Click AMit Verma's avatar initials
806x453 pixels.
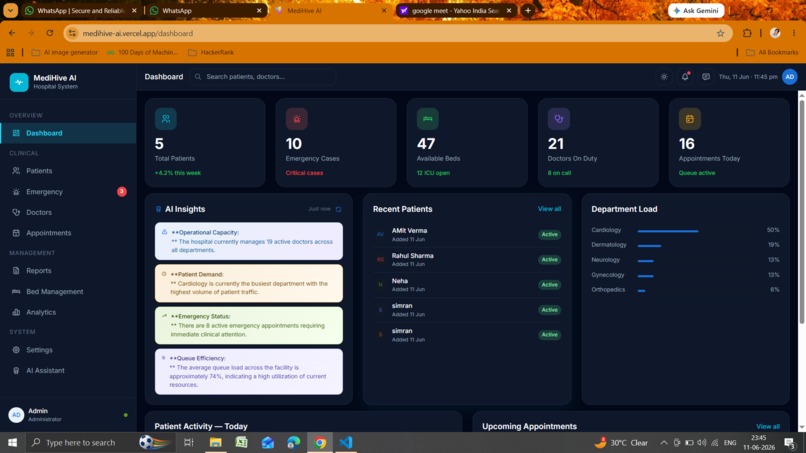(x=380, y=234)
